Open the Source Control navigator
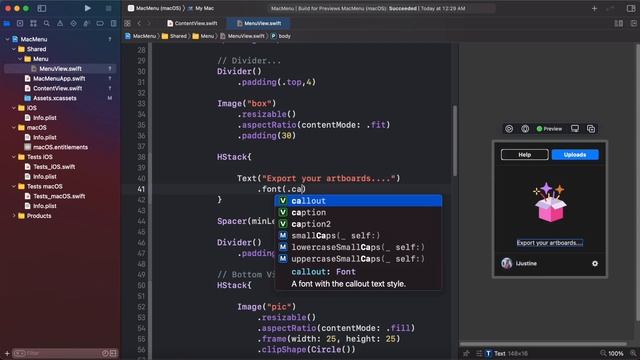 (20, 24)
